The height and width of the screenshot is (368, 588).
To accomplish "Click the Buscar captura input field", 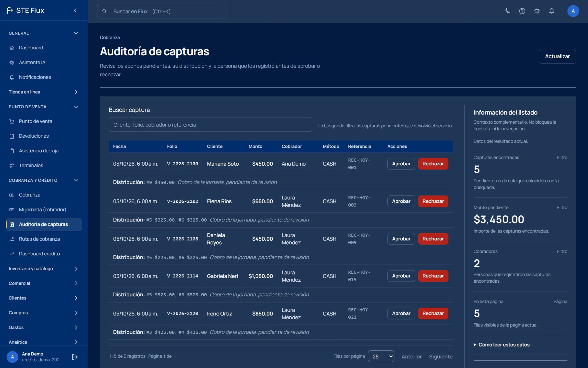I will click(x=210, y=124).
